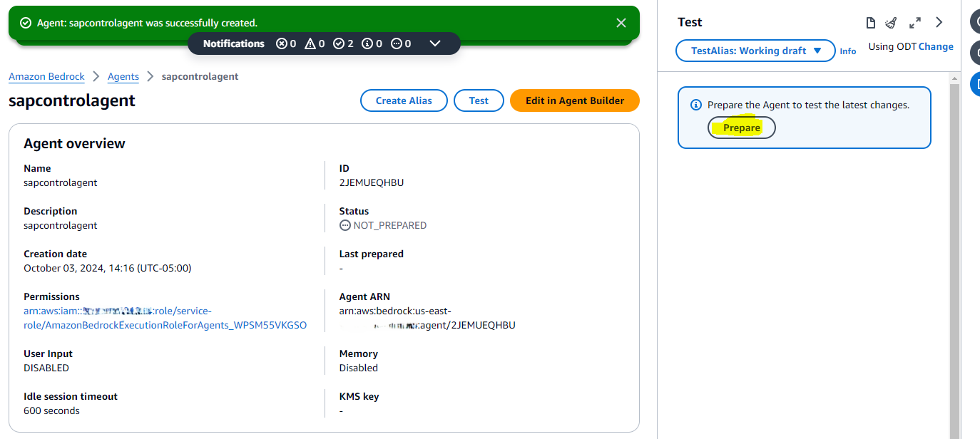This screenshot has width=980, height=439.
Task: Click the creation date value October 03, 2024
Action: pyautogui.click(x=108, y=268)
